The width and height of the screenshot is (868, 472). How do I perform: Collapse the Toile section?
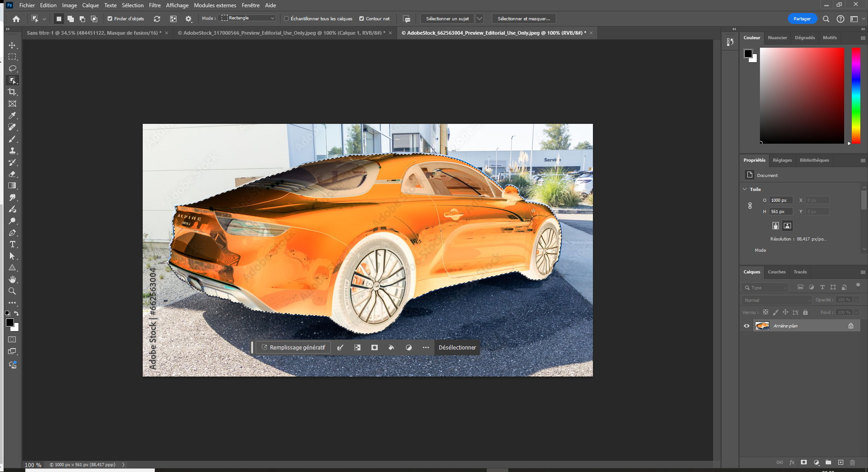(745, 189)
